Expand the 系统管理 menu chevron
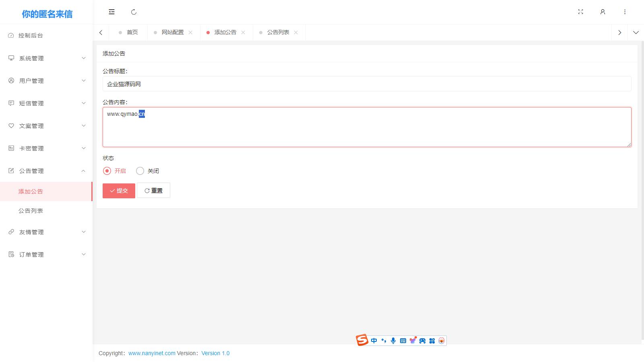The width and height of the screenshot is (644, 362). (x=84, y=58)
